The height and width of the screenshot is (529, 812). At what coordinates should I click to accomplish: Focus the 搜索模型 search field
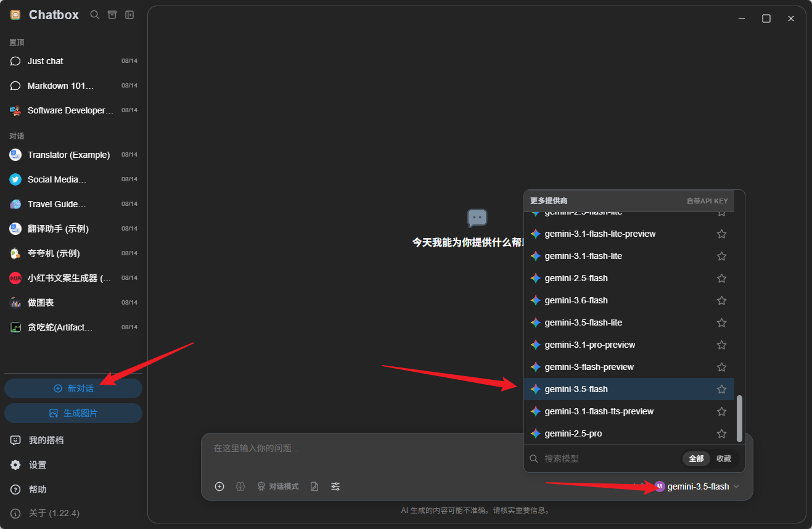pyautogui.click(x=604, y=459)
